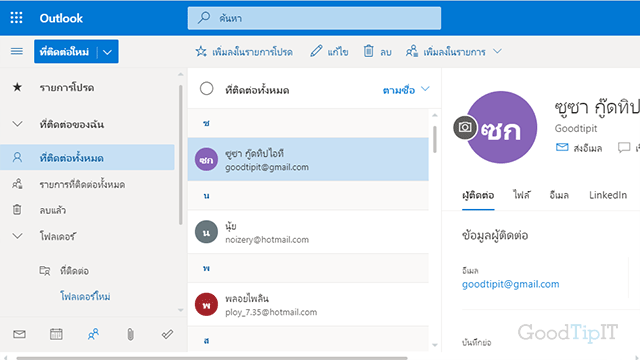Click goodtipit@gmail.com email link

click(511, 284)
